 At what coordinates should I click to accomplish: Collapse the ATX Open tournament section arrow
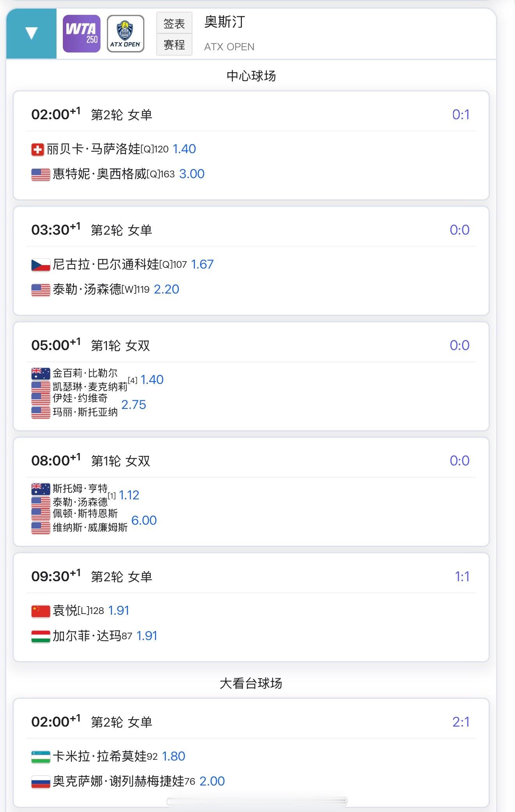(31, 34)
